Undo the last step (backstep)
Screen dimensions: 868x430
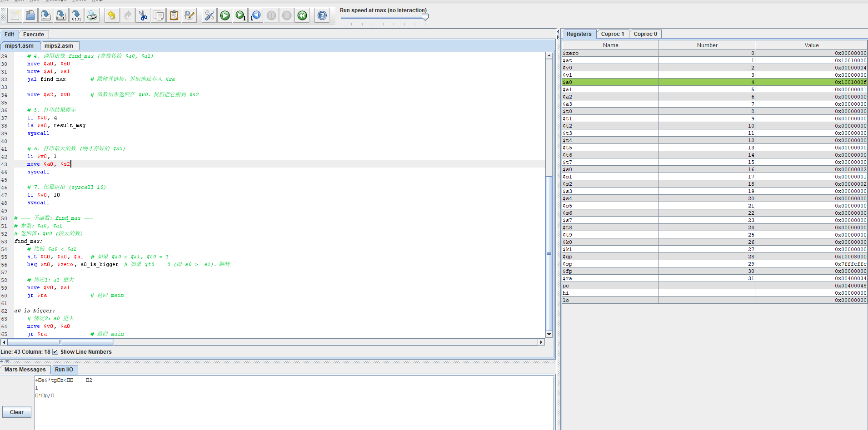pyautogui.click(x=256, y=16)
